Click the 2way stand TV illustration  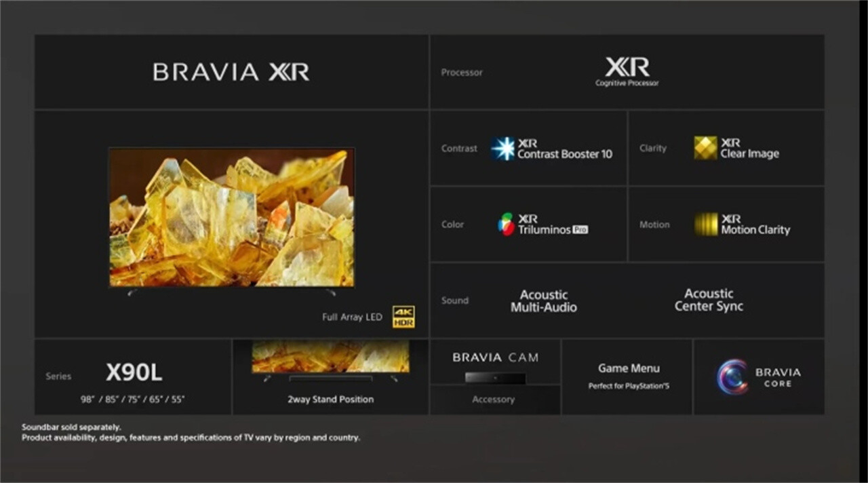[x=331, y=360]
